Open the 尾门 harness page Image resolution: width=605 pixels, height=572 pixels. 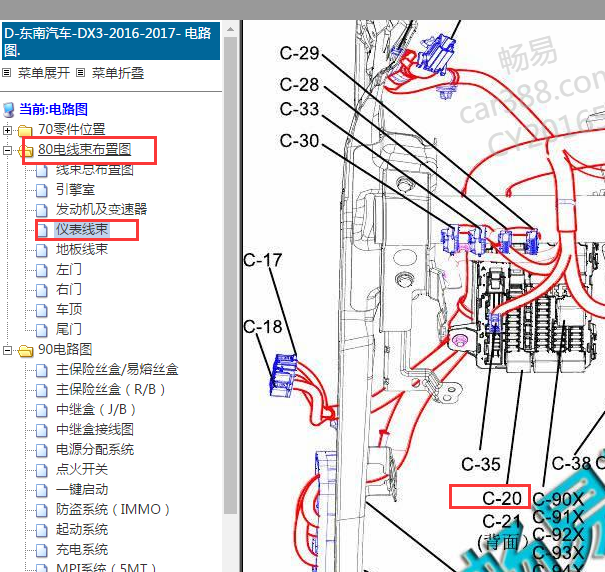pos(69,329)
